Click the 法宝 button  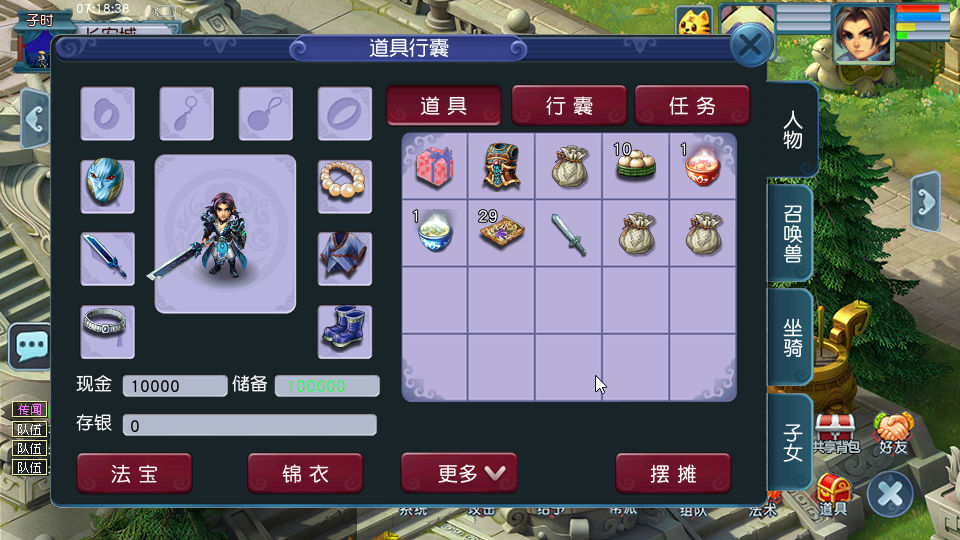coord(134,473)
